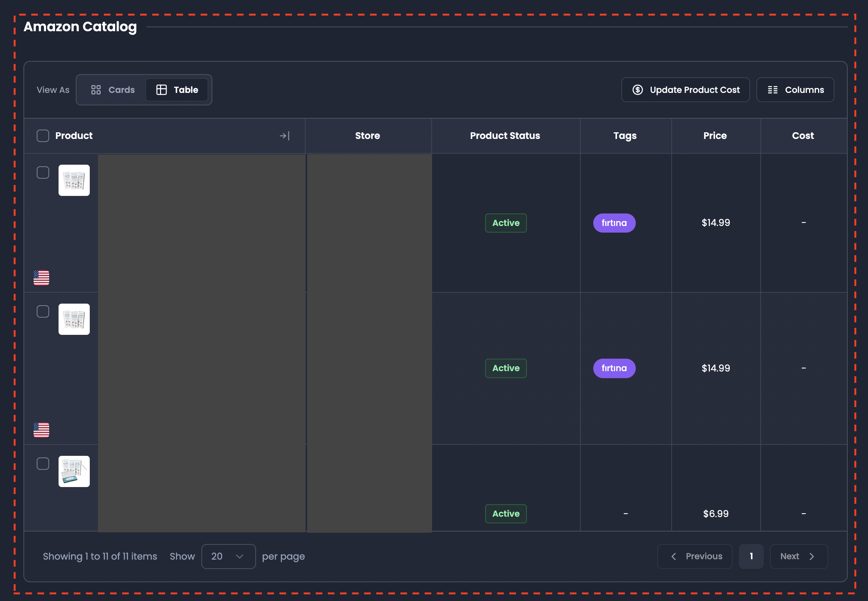Click the Cost column header

pyautogui.click(x=803, y=136)
